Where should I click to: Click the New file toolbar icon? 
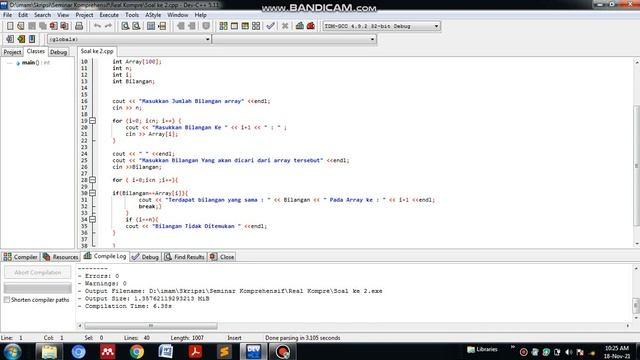tap(10, 26)
